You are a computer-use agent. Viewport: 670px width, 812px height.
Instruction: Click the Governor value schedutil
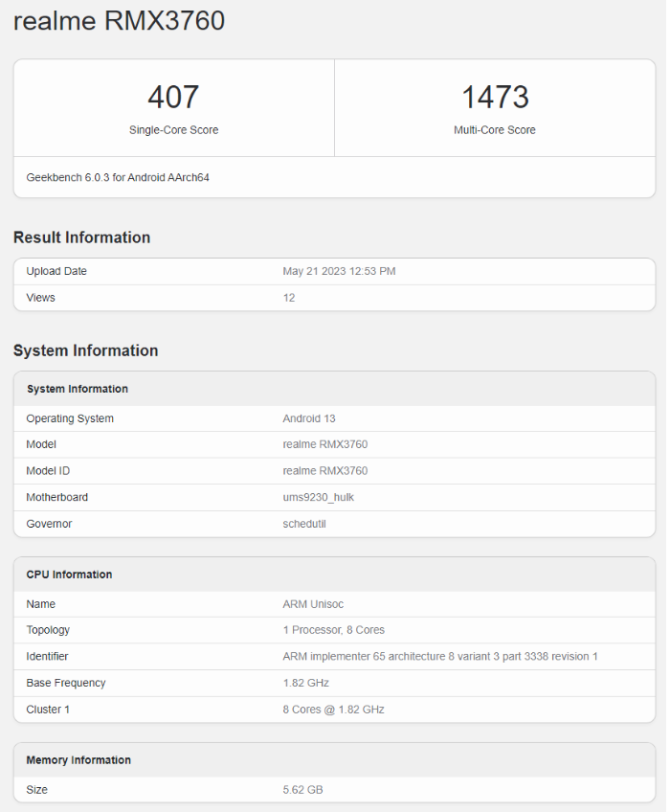(x=304, y=524)
